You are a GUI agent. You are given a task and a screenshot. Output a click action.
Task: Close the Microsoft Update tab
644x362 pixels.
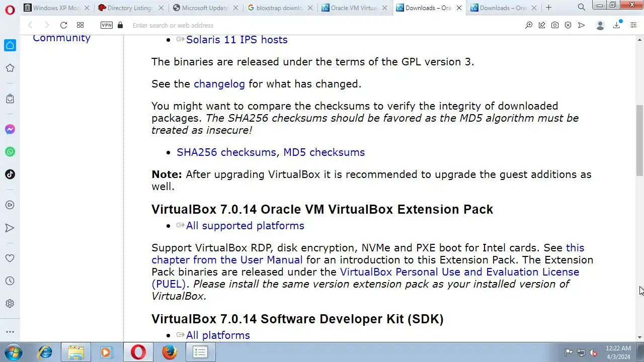click(x=235, y=8)
